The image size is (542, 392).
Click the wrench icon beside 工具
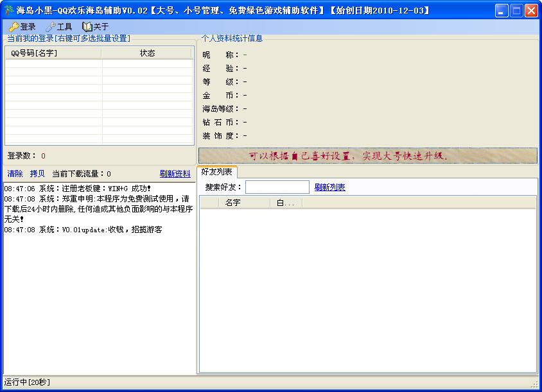pyautogui.click(x=51, y=26)
